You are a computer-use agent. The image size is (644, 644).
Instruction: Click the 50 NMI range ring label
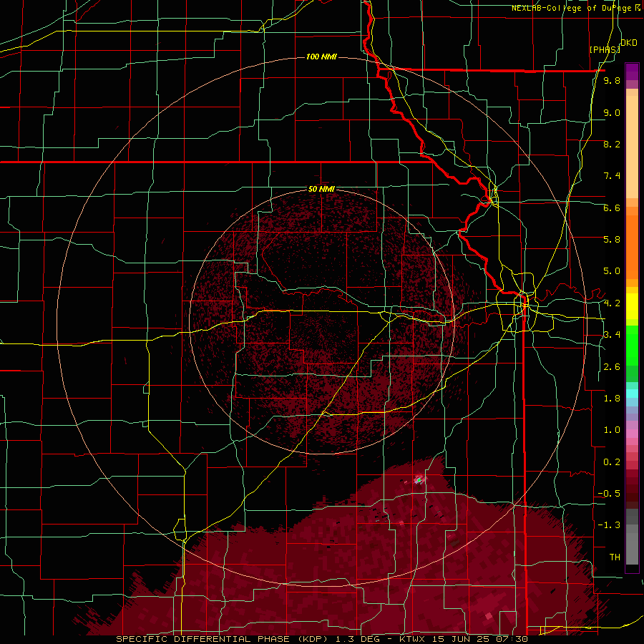click(321, 189)
